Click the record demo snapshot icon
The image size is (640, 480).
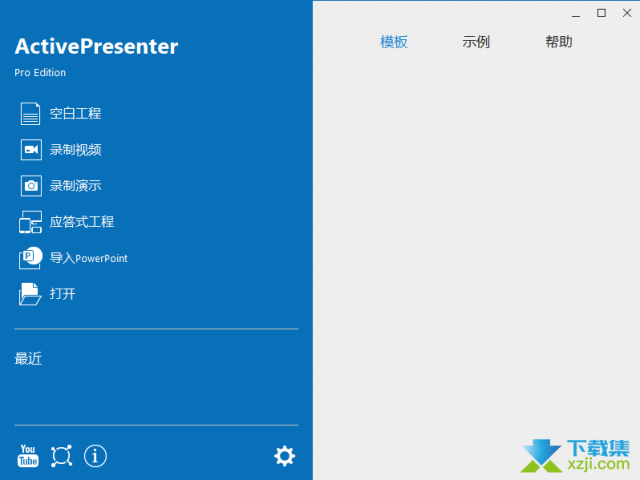(31, 186)
